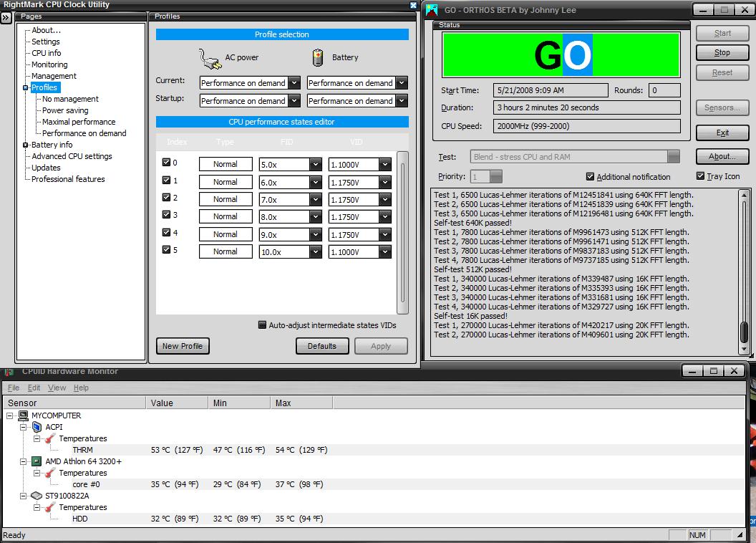756x543 pixels.
Task: Open the File menu in Hardware Monitor
Action: (x=14, y=388)
